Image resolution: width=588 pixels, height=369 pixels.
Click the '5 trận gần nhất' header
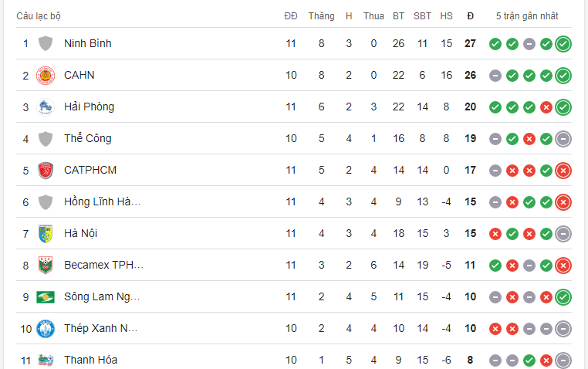(527, 16)
